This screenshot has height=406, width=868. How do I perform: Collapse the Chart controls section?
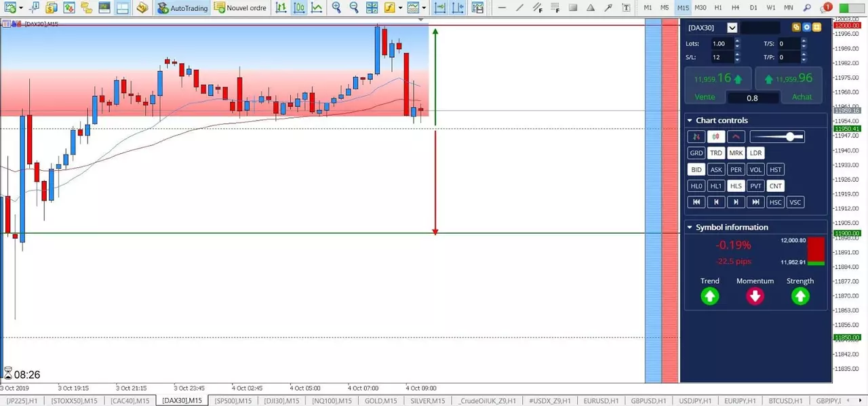click(690, 120)
